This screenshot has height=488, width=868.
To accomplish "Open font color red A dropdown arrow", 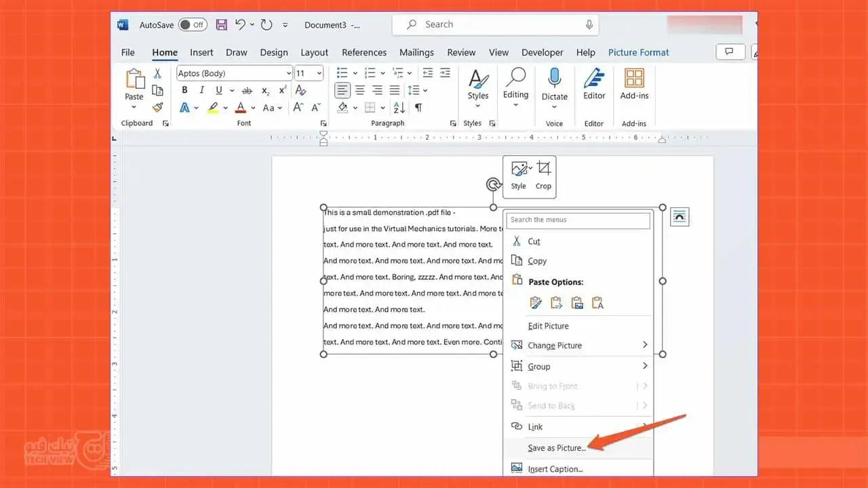I will pyautogui.click(x=252, y=107).
